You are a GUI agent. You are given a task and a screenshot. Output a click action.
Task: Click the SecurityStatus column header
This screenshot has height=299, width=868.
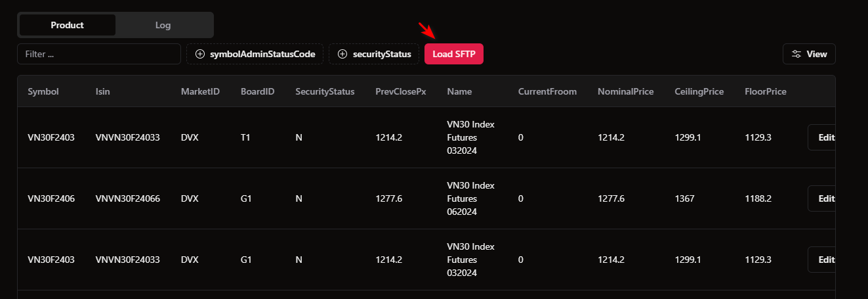(325, 91)
